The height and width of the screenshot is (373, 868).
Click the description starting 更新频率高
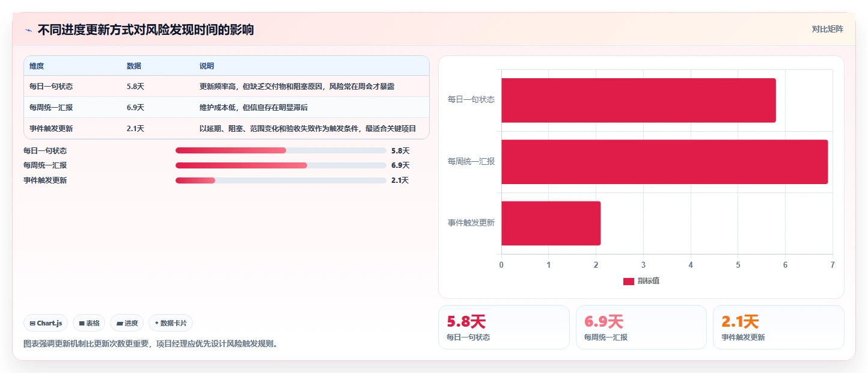(297, 87)
